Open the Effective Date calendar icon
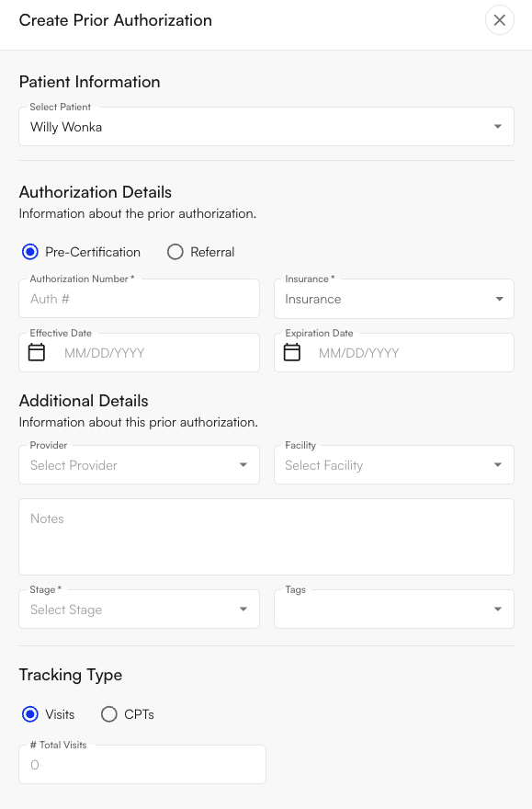 click(37, 352)
